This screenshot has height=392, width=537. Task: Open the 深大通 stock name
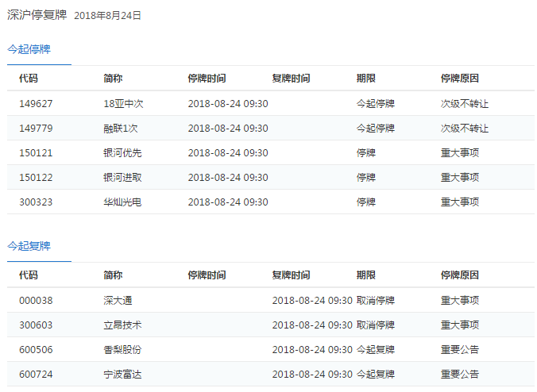click(x=118, y=301)
